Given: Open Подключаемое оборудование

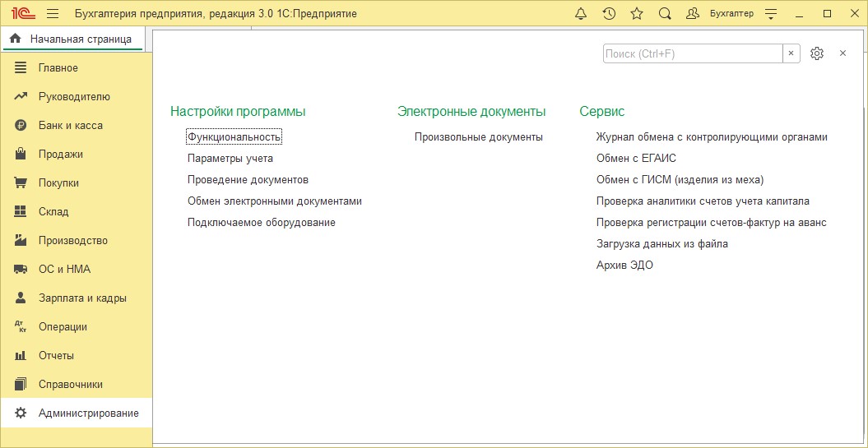Looking at the screenshot, I should pos(262,223).
